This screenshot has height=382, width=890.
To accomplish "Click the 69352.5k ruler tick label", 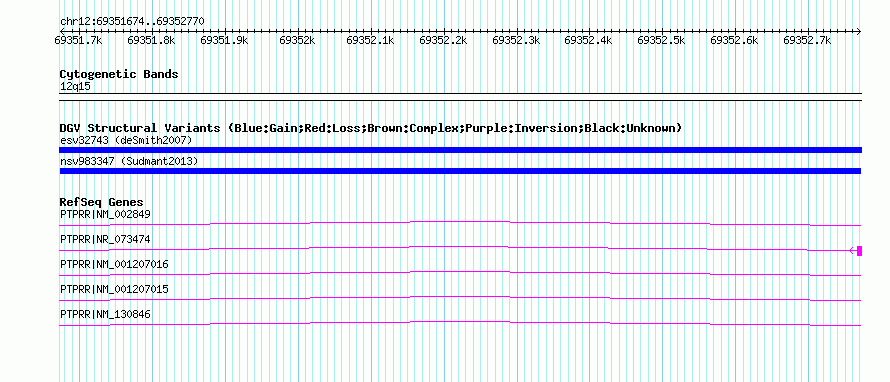I will click(661, 40).
